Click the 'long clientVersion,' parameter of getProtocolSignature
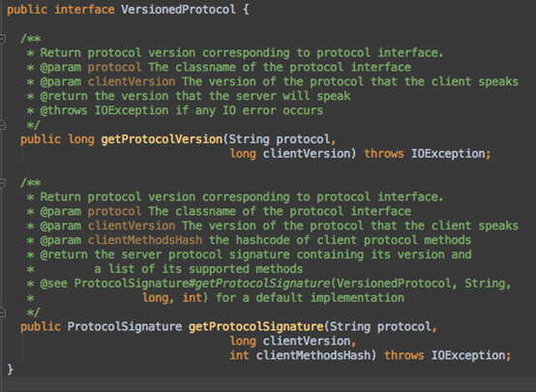 click(293, 341)
